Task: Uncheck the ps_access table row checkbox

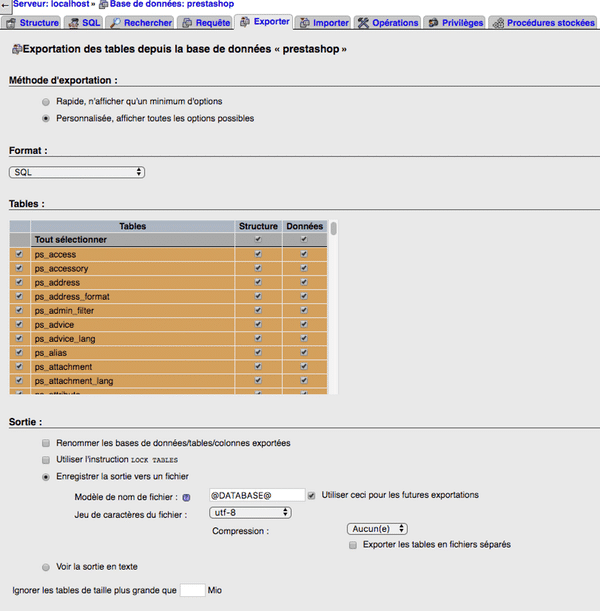Action: 19,254
